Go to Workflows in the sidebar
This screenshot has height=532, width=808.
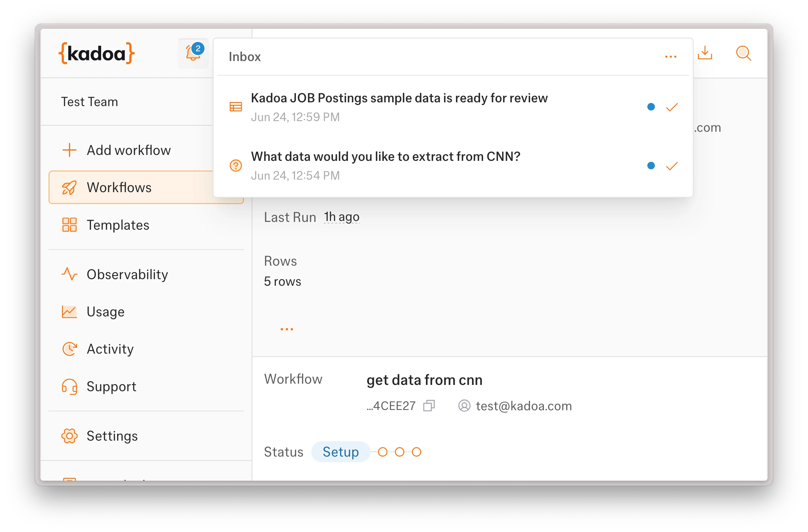click(146, 187)
